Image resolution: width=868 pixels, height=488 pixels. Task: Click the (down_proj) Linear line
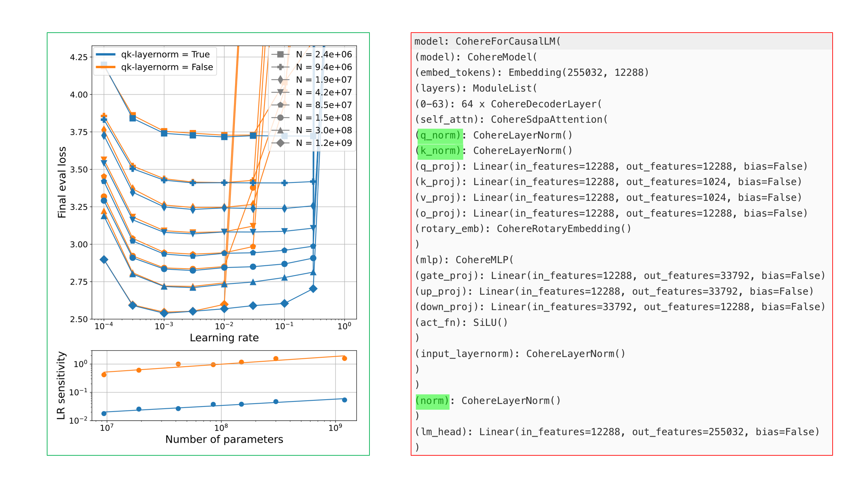[620, 307]
